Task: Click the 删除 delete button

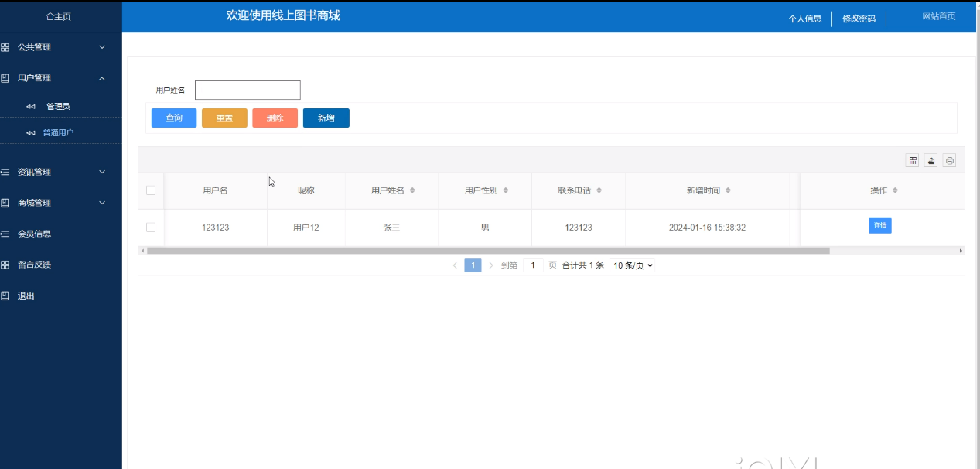Action: click(275, 118)
